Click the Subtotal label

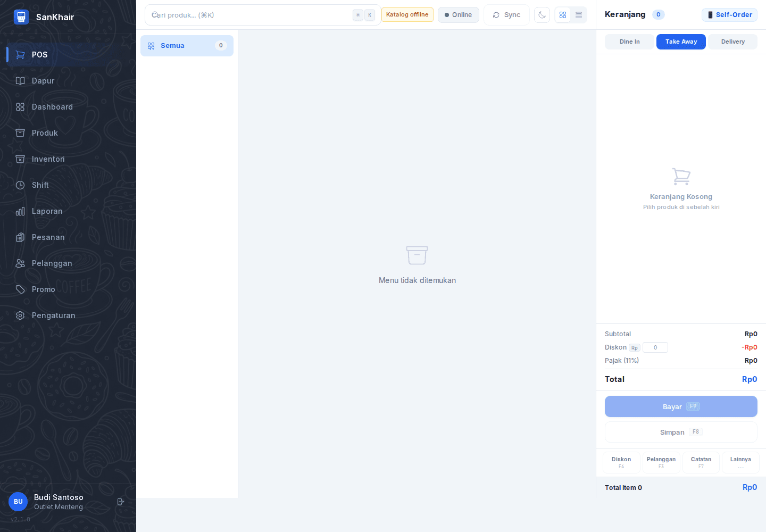click(618, 334)
